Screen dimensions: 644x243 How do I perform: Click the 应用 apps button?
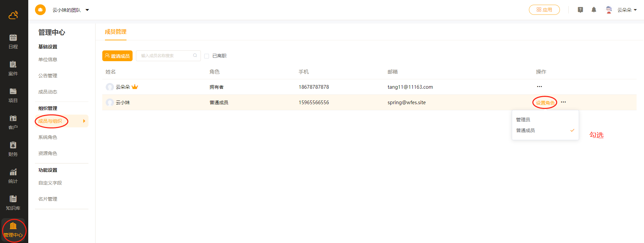pos(544,10)
